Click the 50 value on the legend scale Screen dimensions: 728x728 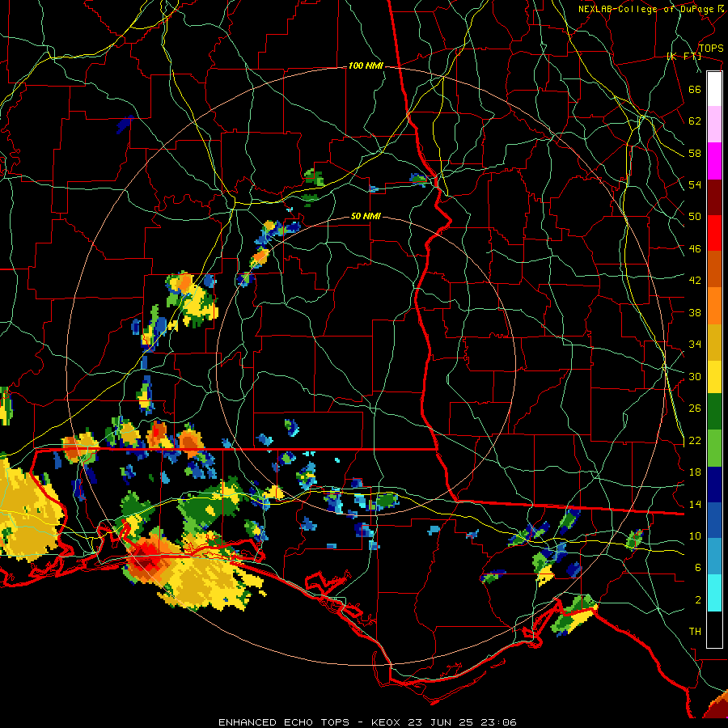pyautogui.click(x=695, y=217)
